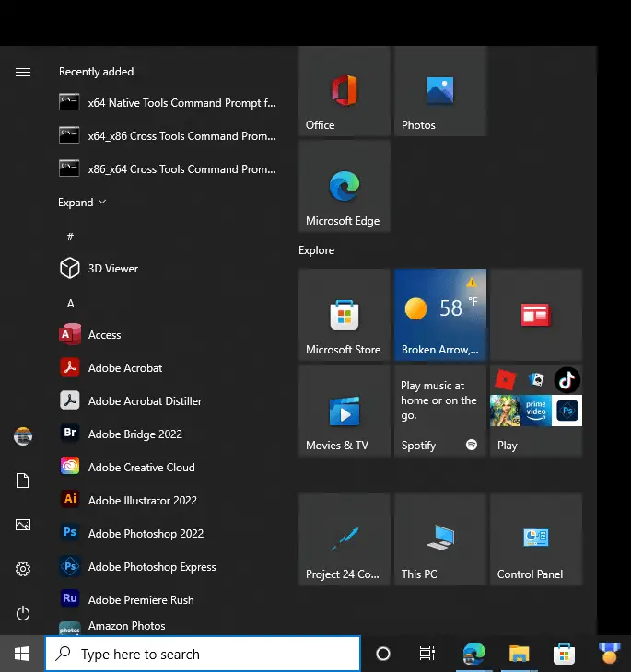Viewport: 631px width, 672px height.
Task: Open the Movies & TV tile
Action: [x=345, y=411]
